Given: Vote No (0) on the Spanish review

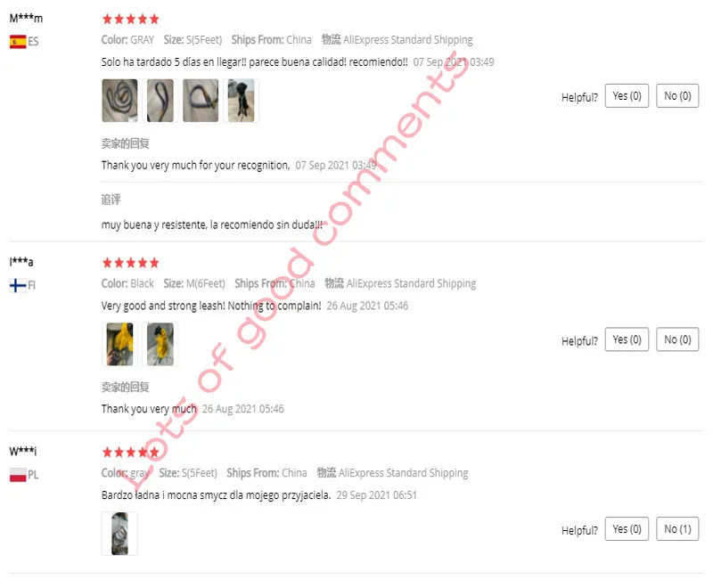Looking at the screenshot, I should click(x=677, y=96).
